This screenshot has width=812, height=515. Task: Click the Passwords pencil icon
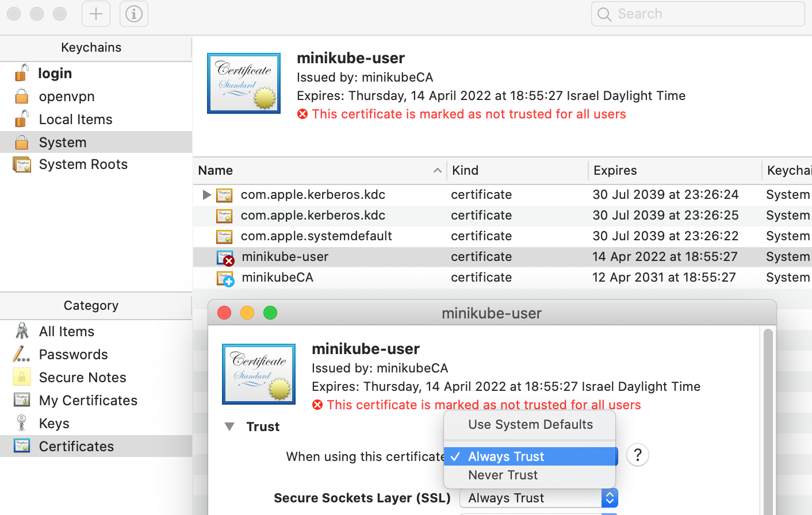click(22, 354)
